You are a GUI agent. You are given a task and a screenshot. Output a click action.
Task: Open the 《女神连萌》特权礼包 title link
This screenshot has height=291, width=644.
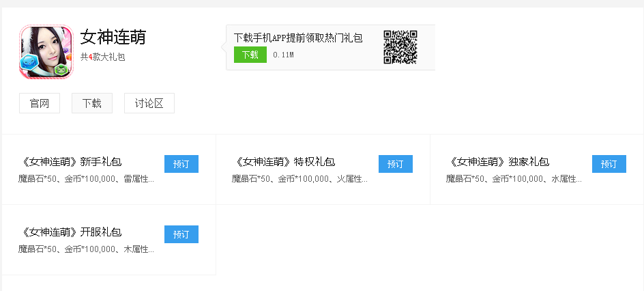284,162
